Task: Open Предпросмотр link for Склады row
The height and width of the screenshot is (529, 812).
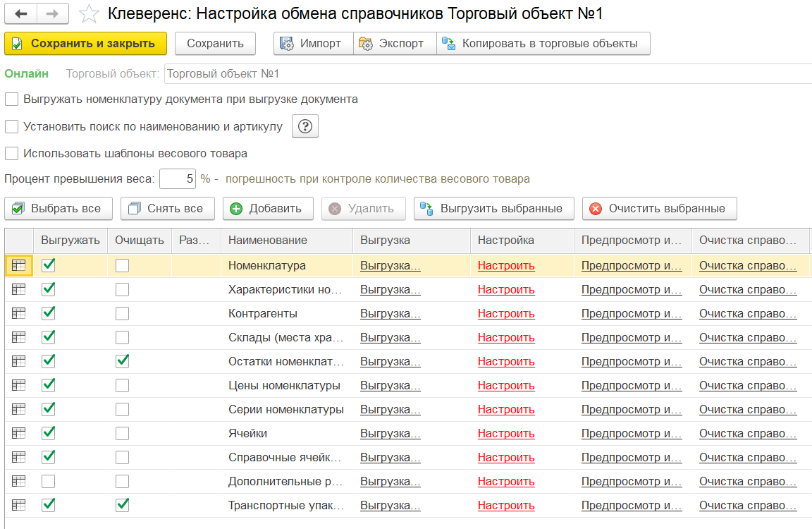Action: [632, 338]
